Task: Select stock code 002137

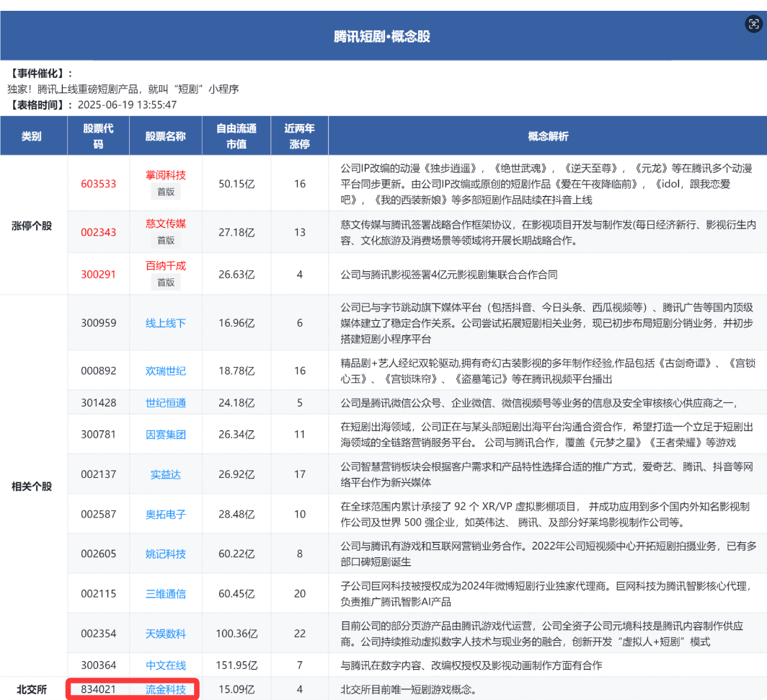Action: pyautogui.click(x=98, y=474)
